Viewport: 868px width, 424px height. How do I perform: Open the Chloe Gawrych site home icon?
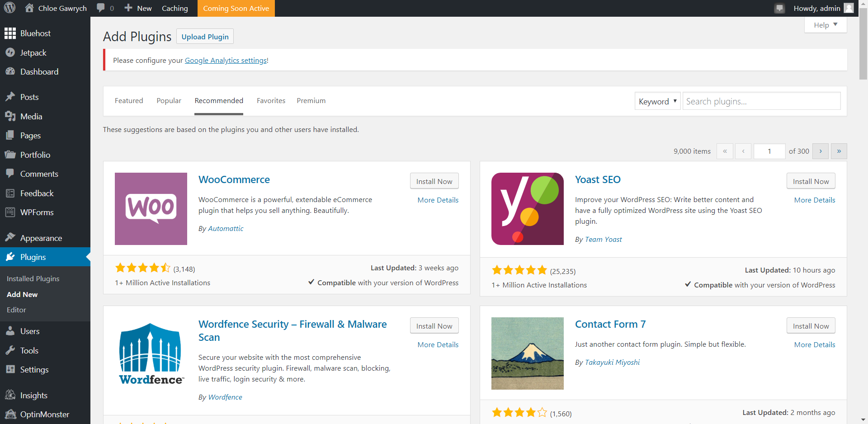click(29, 8)
